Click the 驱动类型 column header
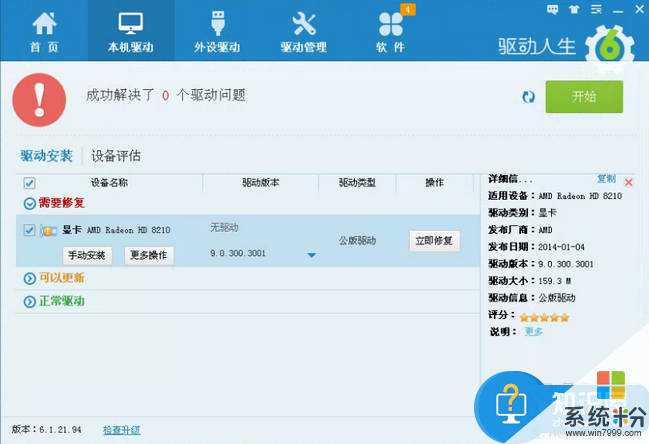 [357, 182]
